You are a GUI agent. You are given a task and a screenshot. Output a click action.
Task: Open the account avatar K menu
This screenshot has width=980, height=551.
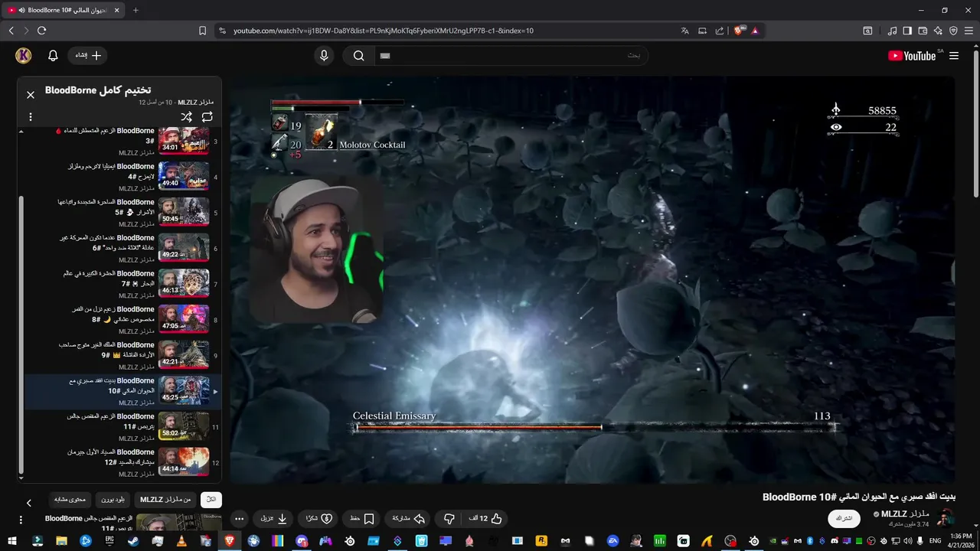23,56
